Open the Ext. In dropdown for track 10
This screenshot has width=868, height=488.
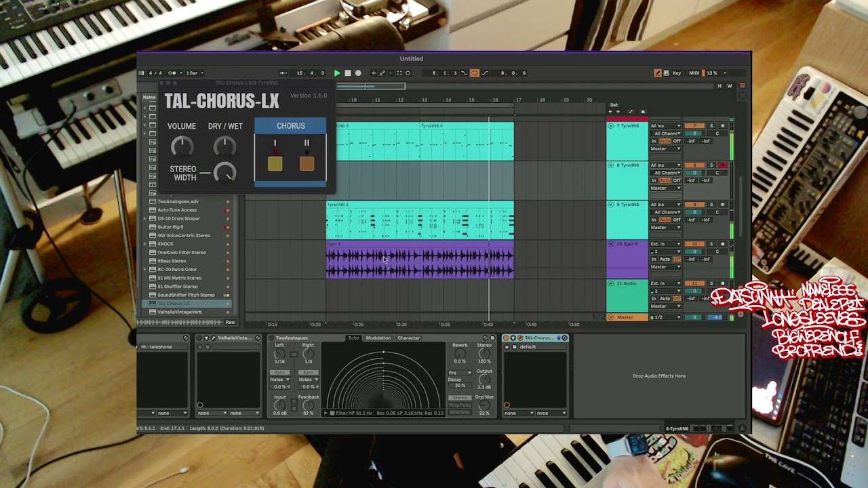665,244
